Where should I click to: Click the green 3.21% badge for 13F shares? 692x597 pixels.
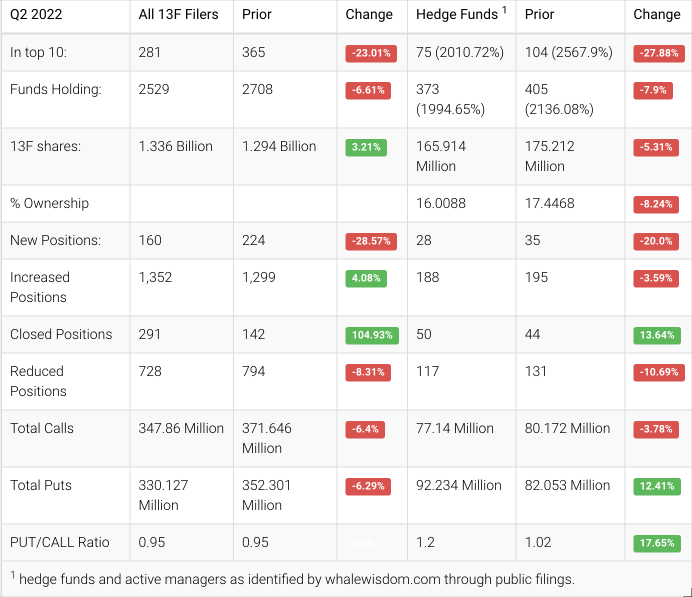[366, 147]
